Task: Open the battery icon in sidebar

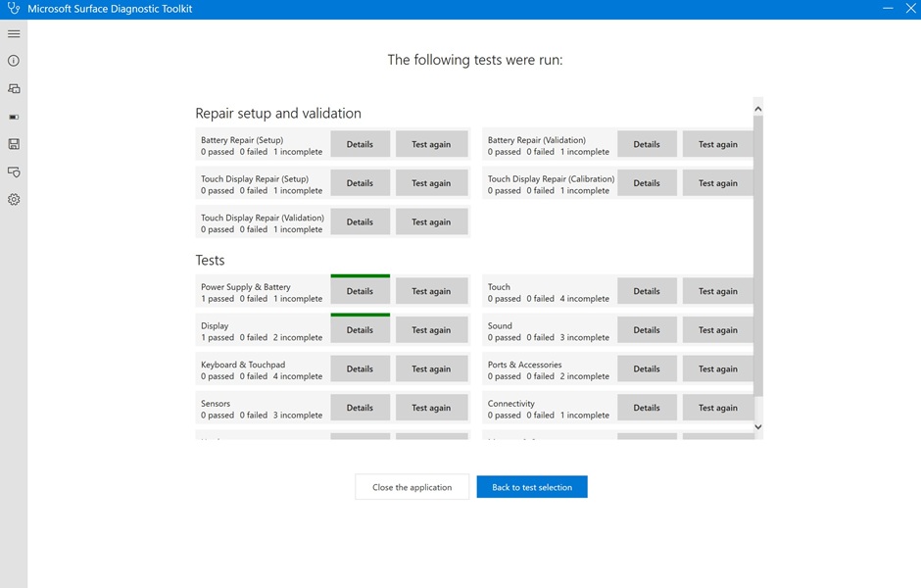Action: [14, 117]
